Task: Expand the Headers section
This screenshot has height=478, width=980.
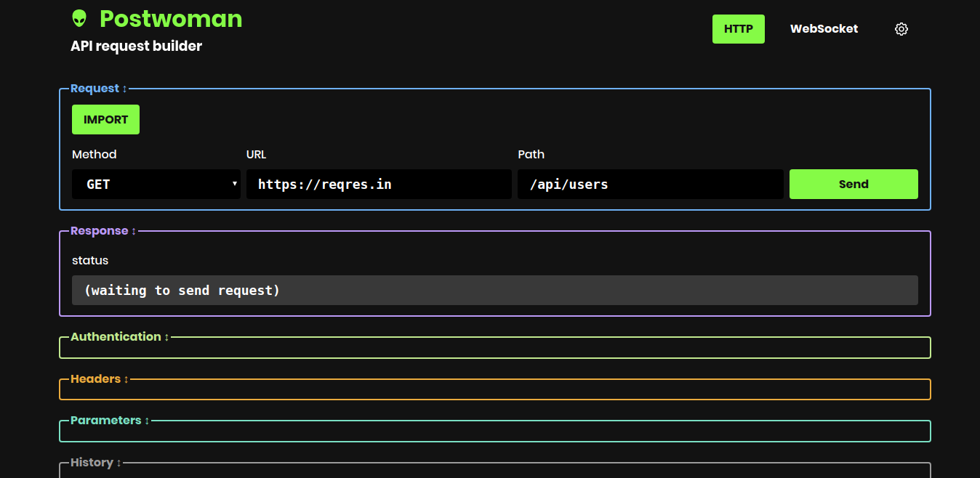Action: tap(100, 379)
